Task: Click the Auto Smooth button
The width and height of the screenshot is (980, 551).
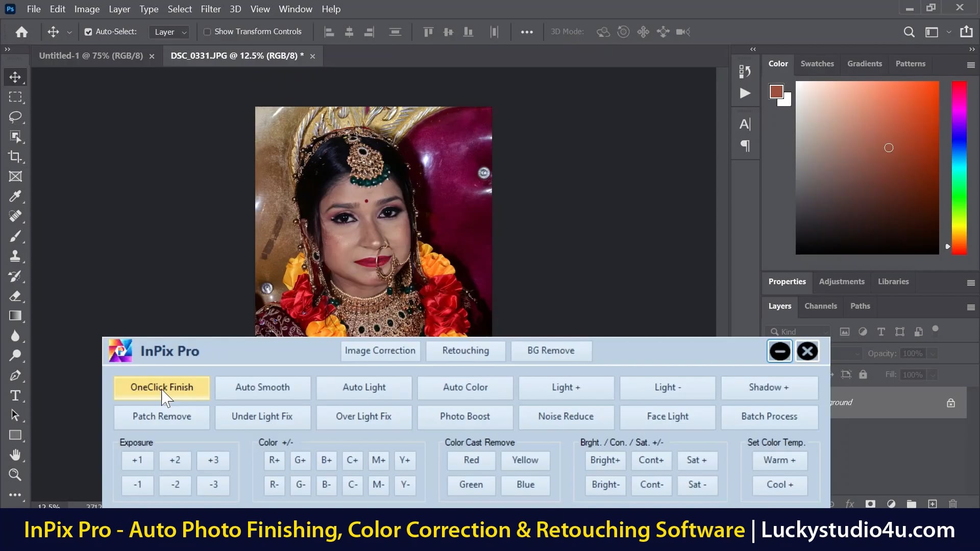Action: tap(262, 387)
